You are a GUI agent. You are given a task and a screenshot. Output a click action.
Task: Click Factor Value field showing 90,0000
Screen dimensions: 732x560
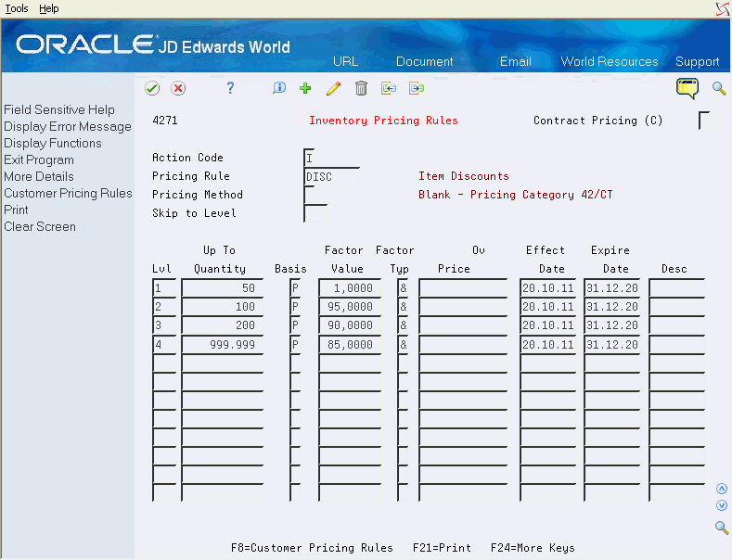click(x=350, y=325)
